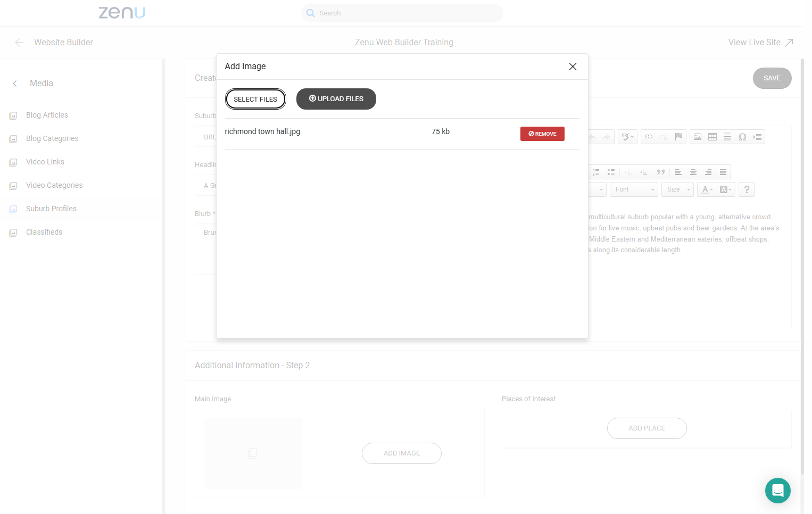Open the Font dropdown
The height and width of the screenshot is (514, 812).
[634, 189]
